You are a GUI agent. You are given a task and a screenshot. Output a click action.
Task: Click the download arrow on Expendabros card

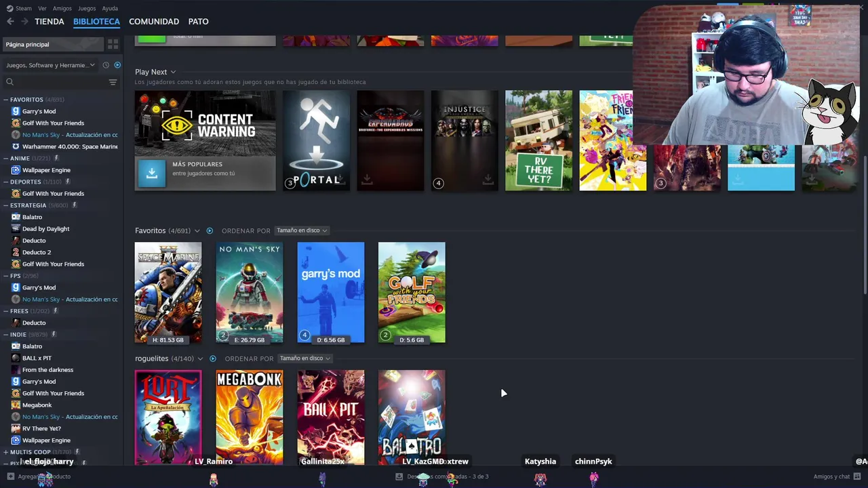367,180
